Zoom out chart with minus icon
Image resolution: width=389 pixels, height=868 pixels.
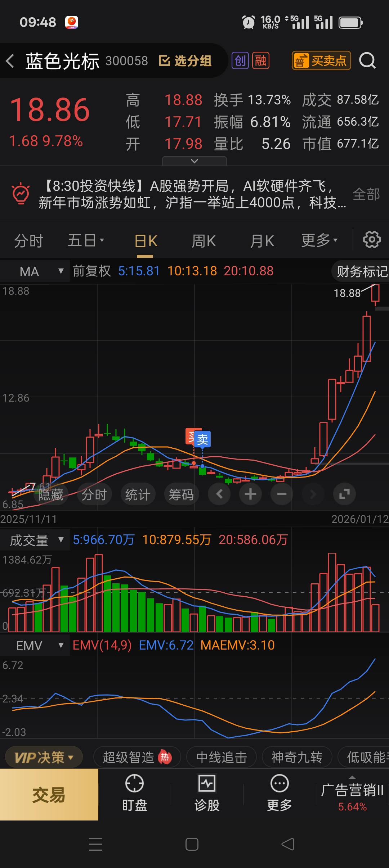pyautogui.click(x=282, y=494)
